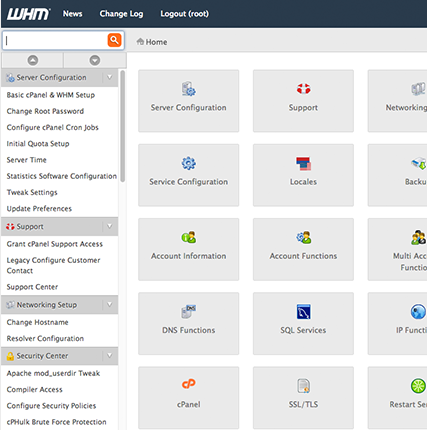Open Resolver Configuration link
427x430 pixels.
45,339
